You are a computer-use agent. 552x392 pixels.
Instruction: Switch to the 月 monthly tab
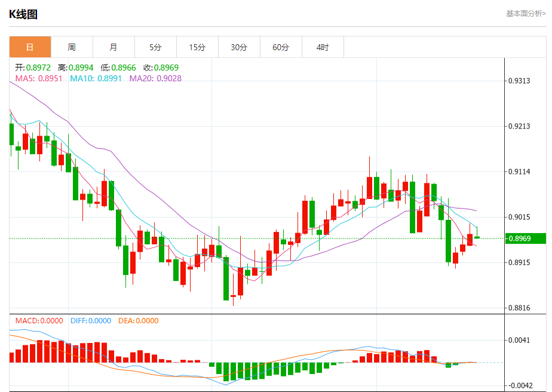[114, 47]
